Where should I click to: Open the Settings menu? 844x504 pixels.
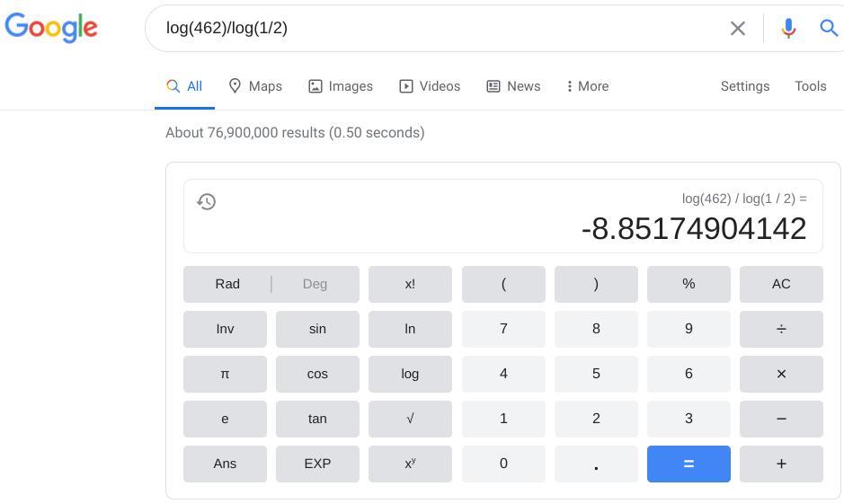(744, 86)
